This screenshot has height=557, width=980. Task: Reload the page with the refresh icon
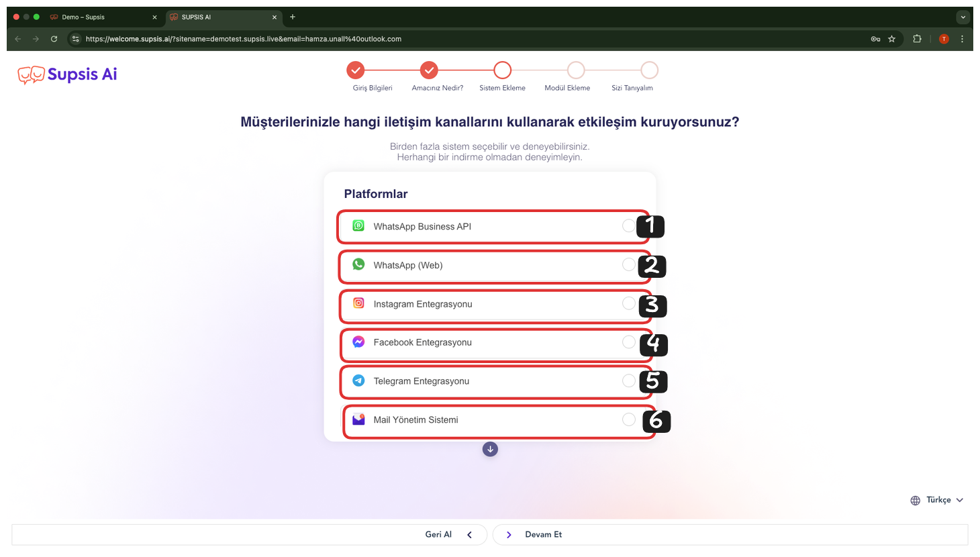click(x=54, y=39)
